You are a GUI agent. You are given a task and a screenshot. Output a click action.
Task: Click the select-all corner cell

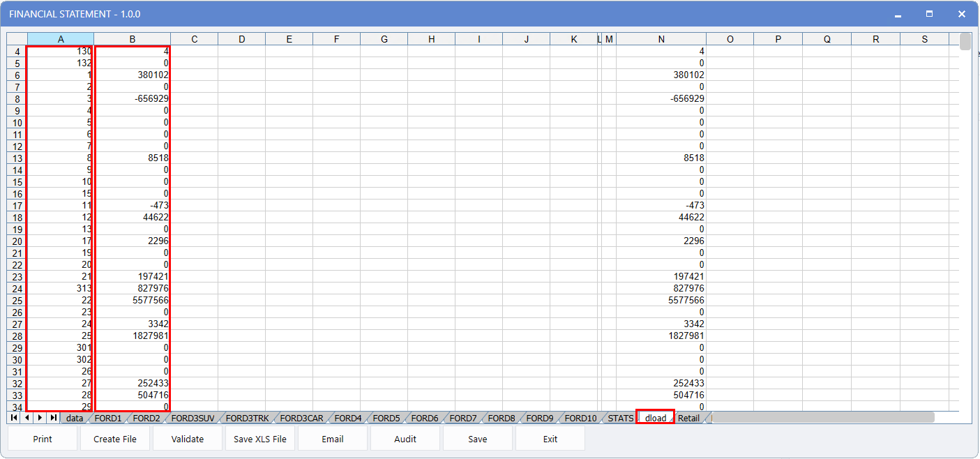click(17, 39)
